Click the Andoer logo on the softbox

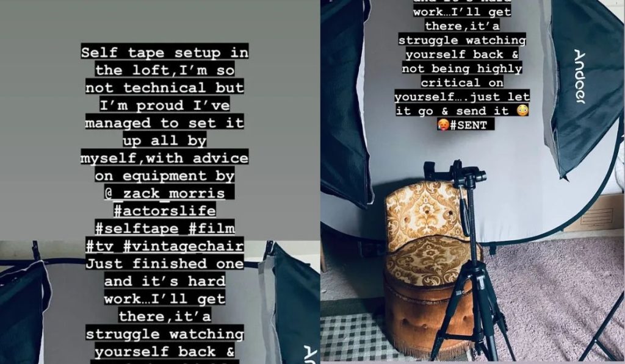pos(580,76)
